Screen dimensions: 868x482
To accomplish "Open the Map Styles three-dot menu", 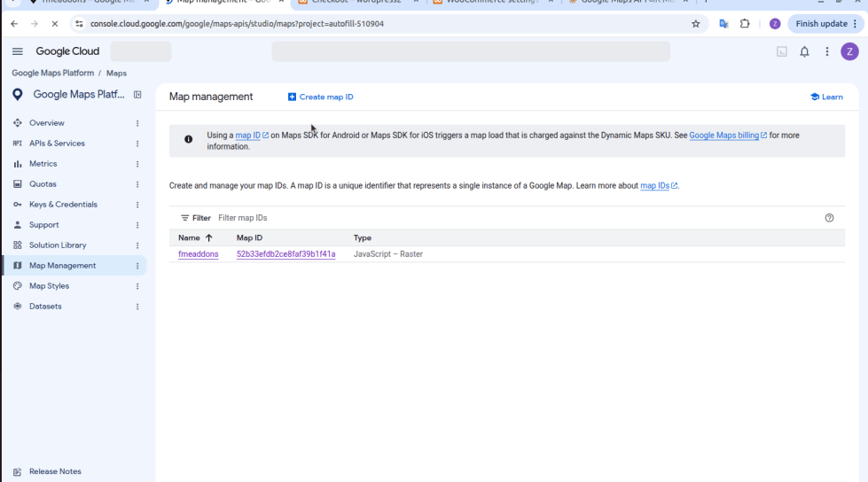I will (137, 286).
